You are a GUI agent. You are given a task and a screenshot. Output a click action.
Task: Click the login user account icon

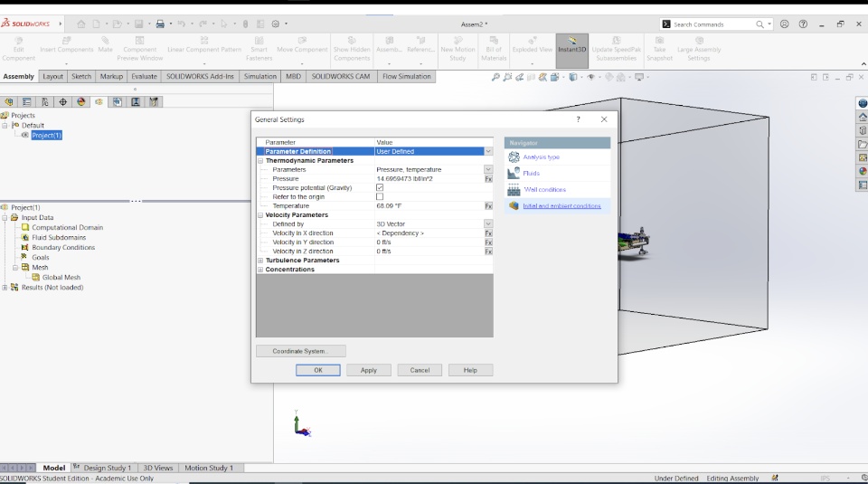click(785, 24)
